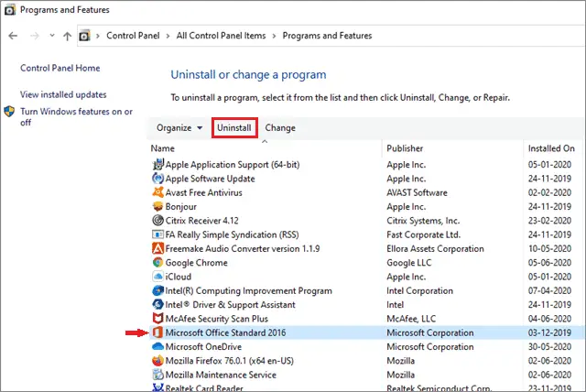Select FA Really Simple Syndication (RSS) entry
Screen dimensions: 586x392
tap(366, 234)
